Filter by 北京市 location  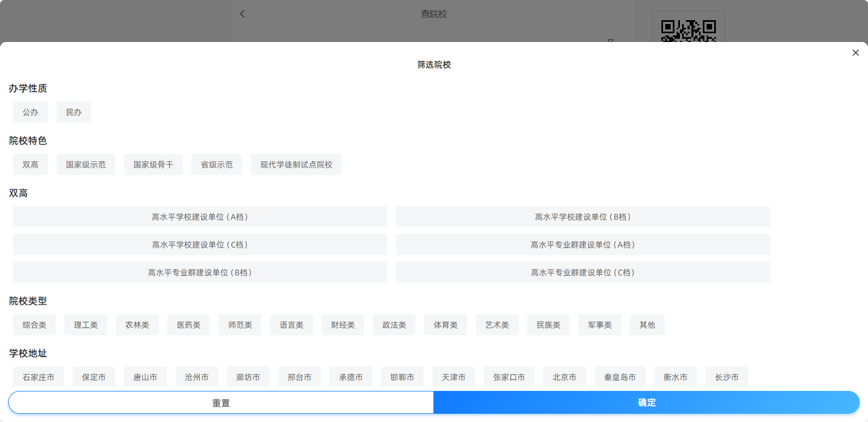(x=564, y=377)
